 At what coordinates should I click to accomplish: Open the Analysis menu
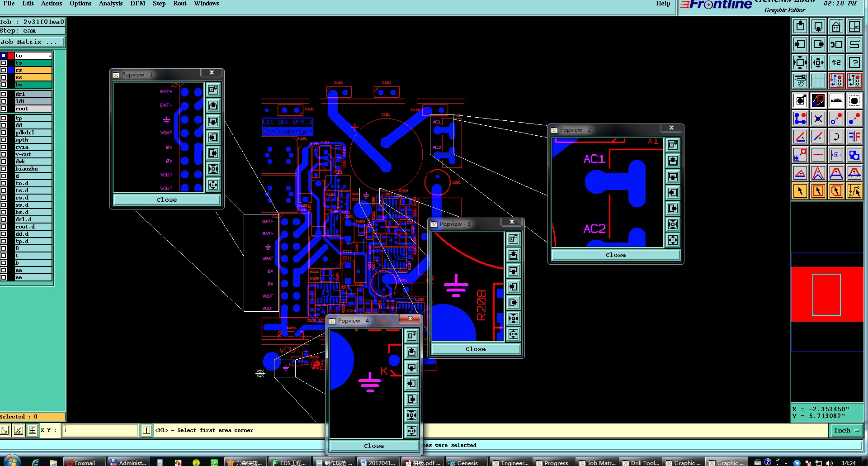pos(111,4)
